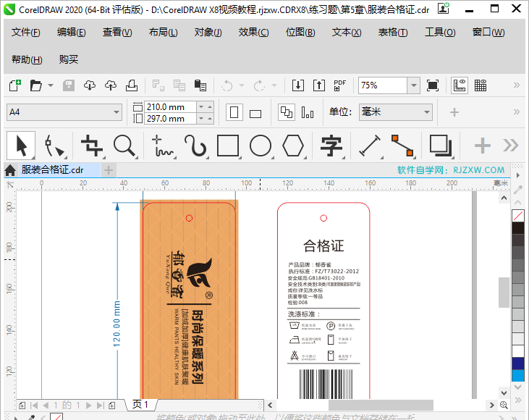529x420 pixels.
Task: Expand the Open recent dropdown arrow
Action: click(x=50, y=85)
